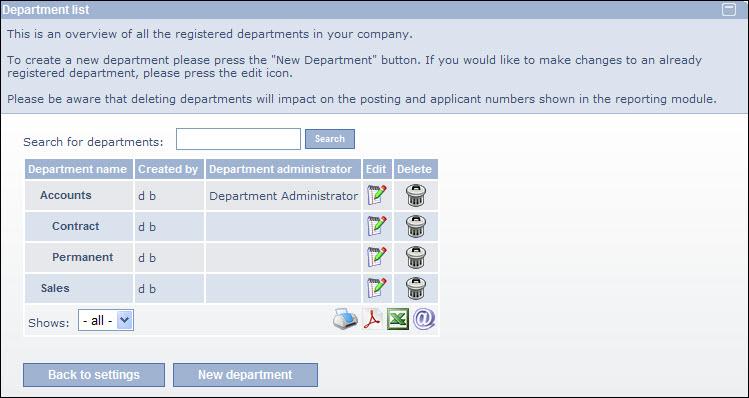Email the department list
749x398 pixels.
pos(424,319)
